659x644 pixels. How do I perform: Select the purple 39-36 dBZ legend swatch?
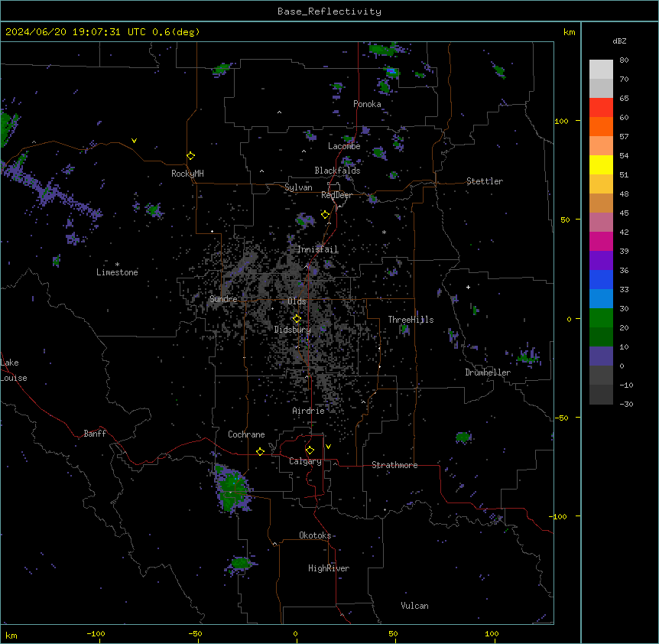(601, 260)
